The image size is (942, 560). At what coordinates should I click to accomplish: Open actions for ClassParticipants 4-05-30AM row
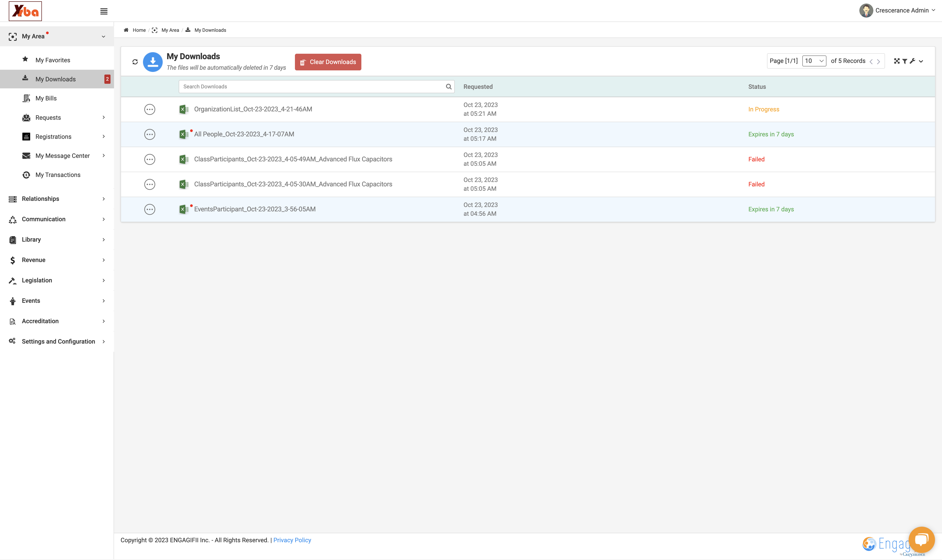[x=150, y=184]
